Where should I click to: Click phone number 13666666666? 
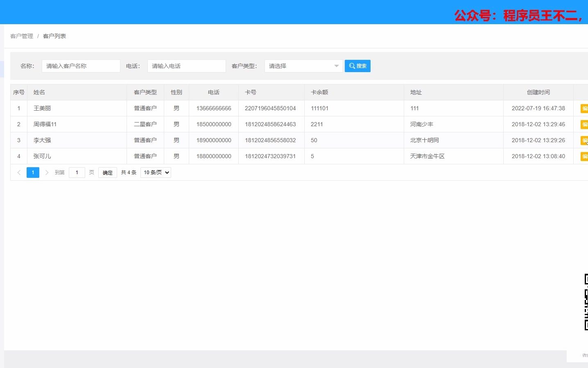pos(214,108)
